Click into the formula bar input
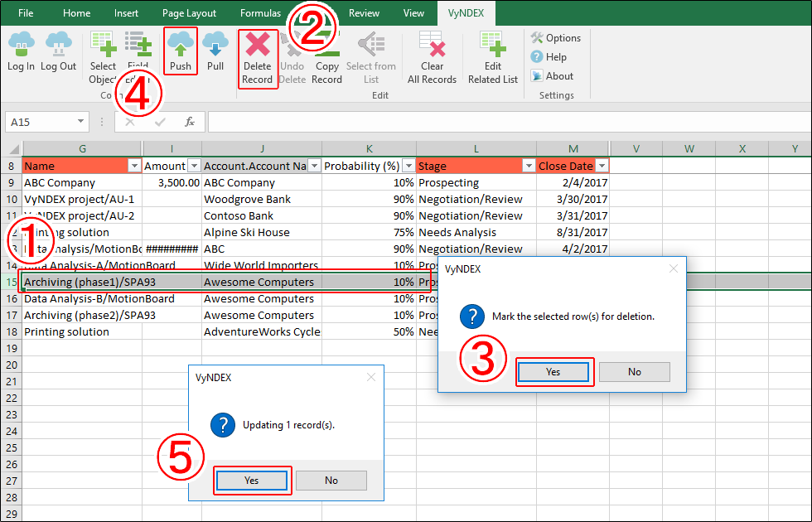Viewport: 812px width, 522px height. tap(509, 123)
